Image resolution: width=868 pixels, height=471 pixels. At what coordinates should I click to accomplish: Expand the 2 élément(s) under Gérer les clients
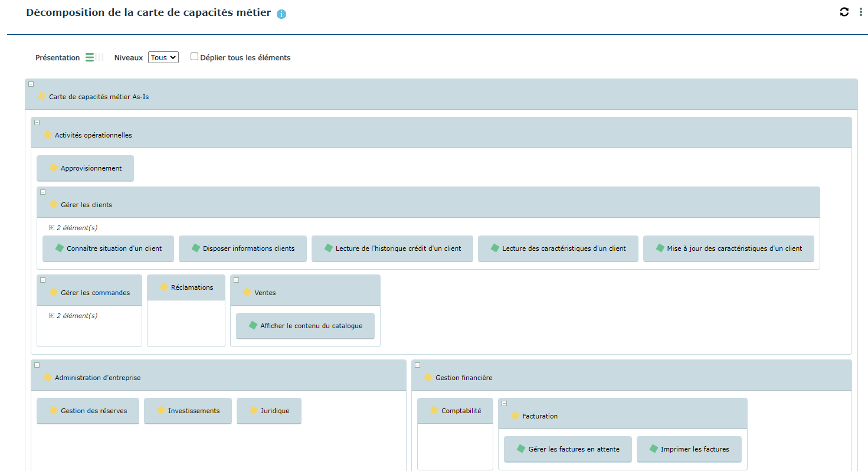[x=51, y=227]
